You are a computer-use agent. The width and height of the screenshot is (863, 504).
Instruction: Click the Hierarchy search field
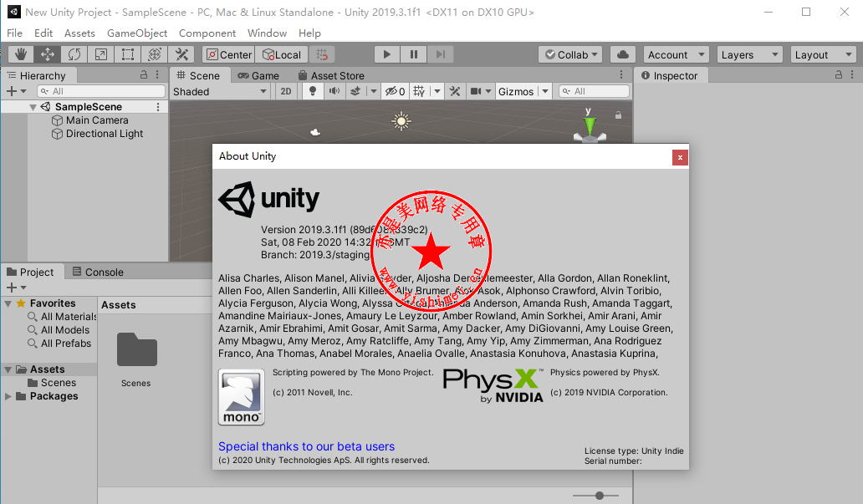click(x=101, y=91)
